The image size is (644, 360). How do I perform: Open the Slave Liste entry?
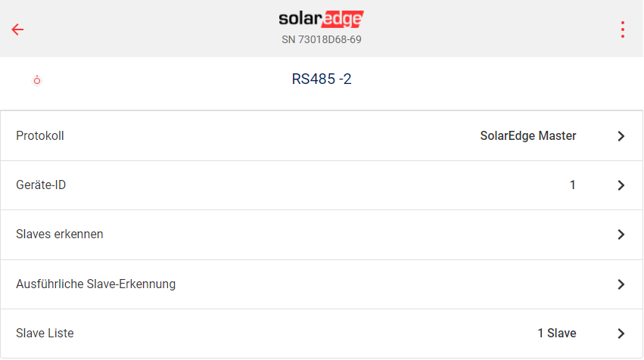click(x=45, y=334)
